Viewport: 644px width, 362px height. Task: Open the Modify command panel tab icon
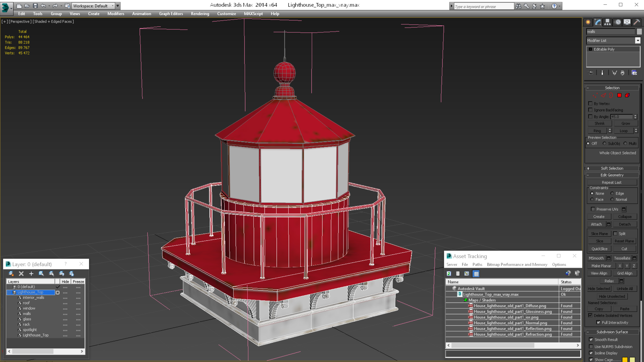[598, 22]
